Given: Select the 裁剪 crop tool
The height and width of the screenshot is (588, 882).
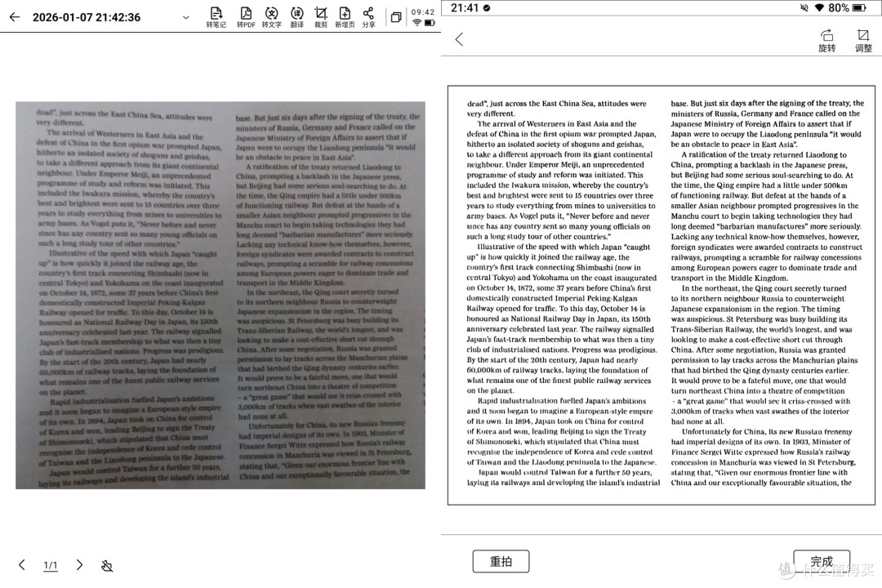Looking at the screenshot, I should (321, 17).
